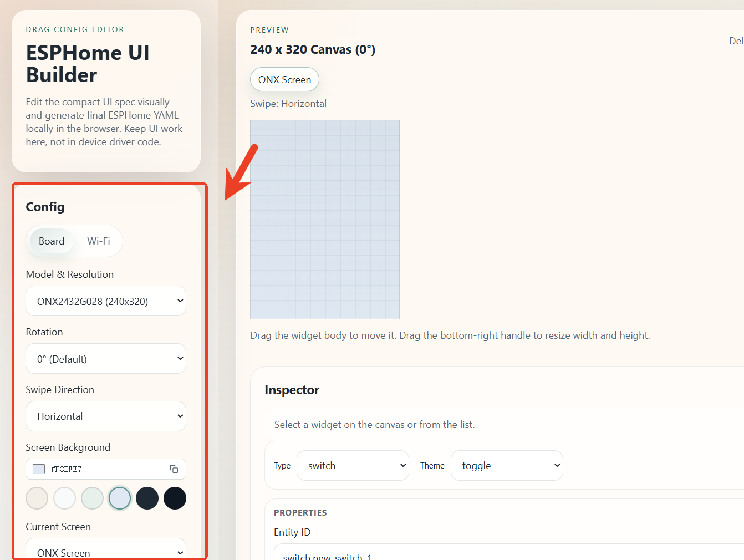
Task: Click the "PREVIEW" caption
Action: [x=269, y=30]
